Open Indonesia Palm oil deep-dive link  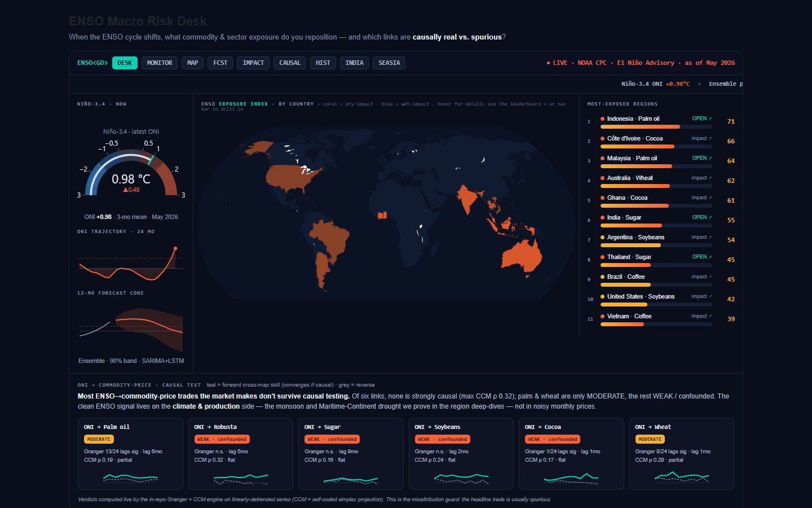702,119
